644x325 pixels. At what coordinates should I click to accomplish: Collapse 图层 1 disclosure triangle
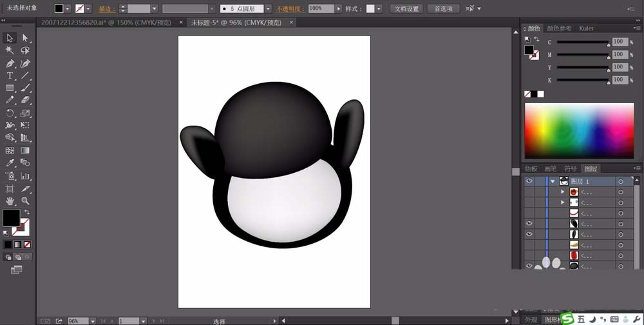tap(553, 181)
